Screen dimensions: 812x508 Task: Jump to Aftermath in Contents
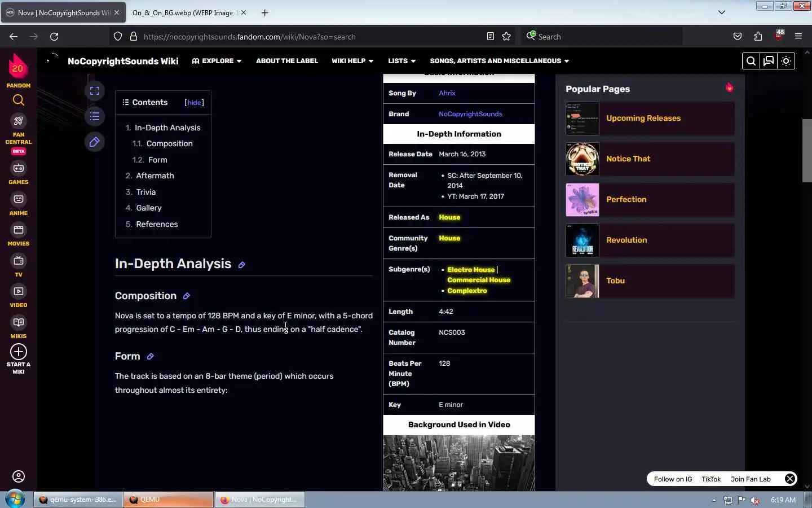point(155,176)
